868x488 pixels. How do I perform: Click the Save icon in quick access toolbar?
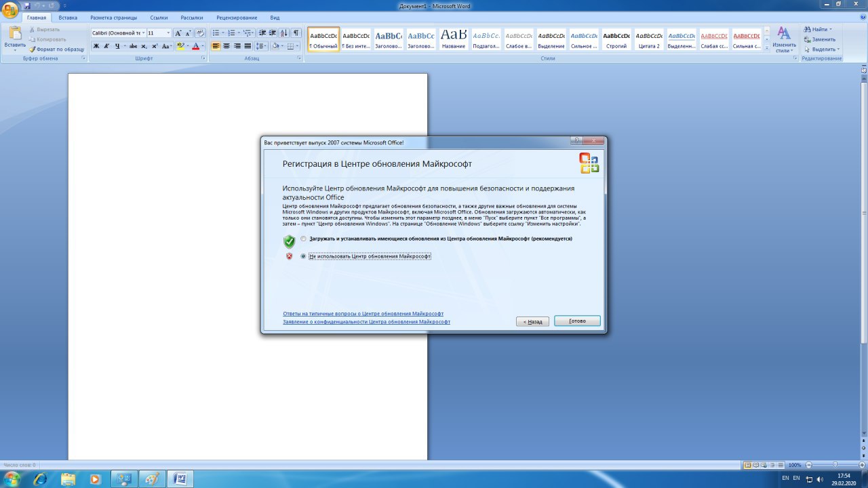[27, 5]
